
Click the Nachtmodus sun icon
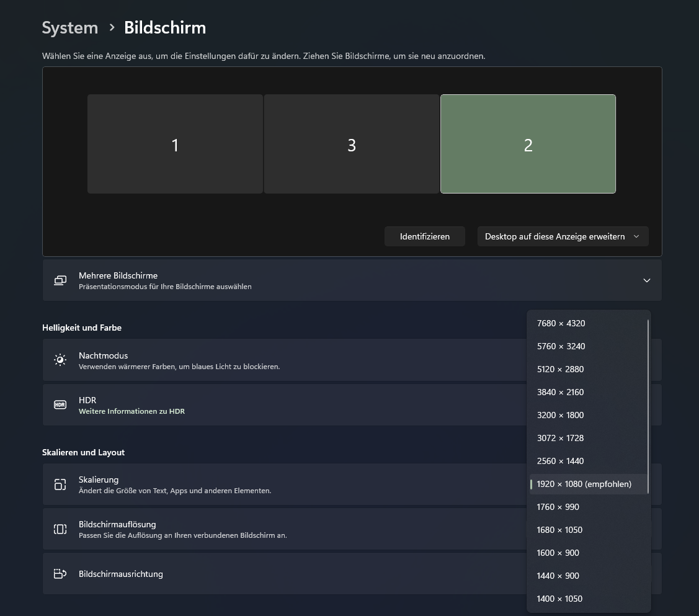point(60,360)
